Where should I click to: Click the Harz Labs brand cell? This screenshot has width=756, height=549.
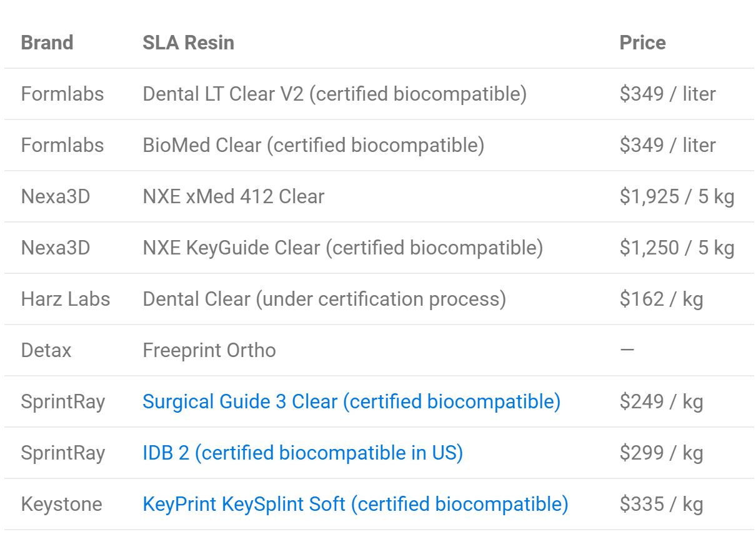coord(66,299)
